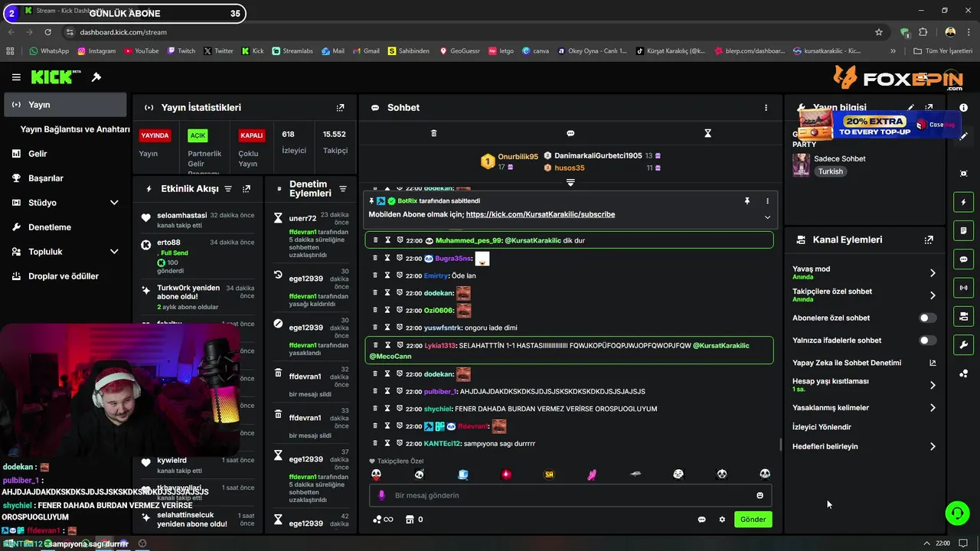The image size is (980, 551).
Task: Open Onurbilik95 profile in leaderboard
Action: coord(518,156)
